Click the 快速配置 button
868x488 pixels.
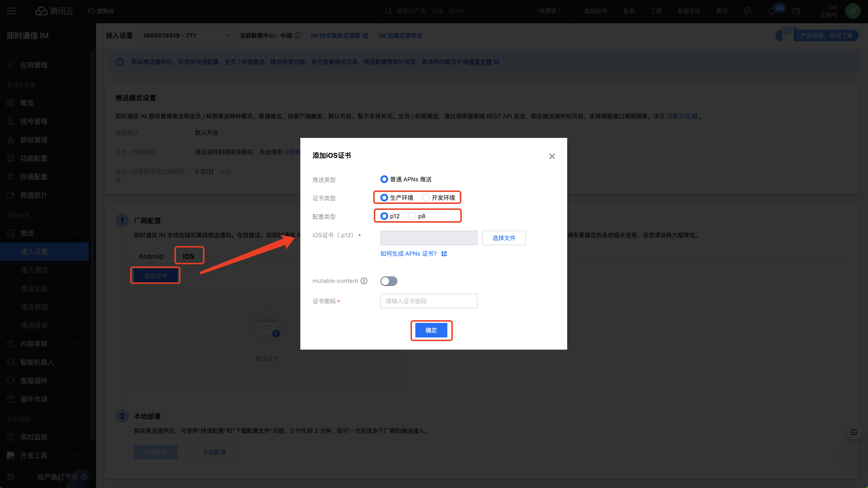[155, 452]
